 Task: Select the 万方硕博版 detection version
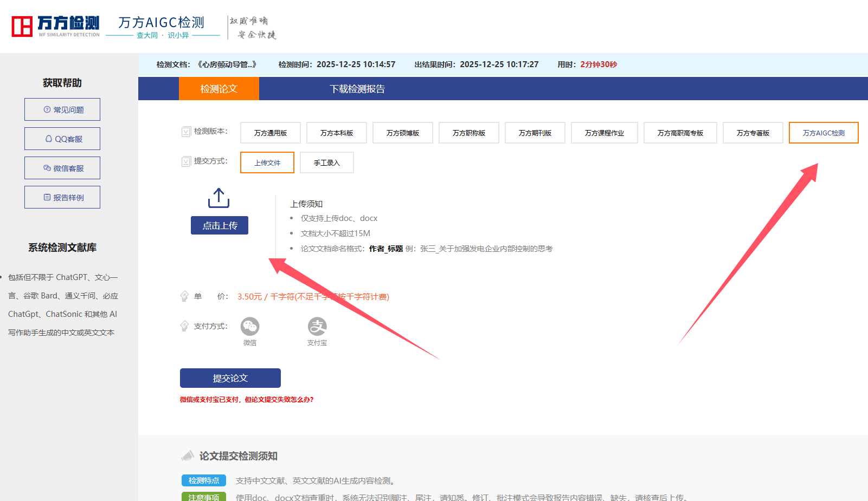[402, 132]
